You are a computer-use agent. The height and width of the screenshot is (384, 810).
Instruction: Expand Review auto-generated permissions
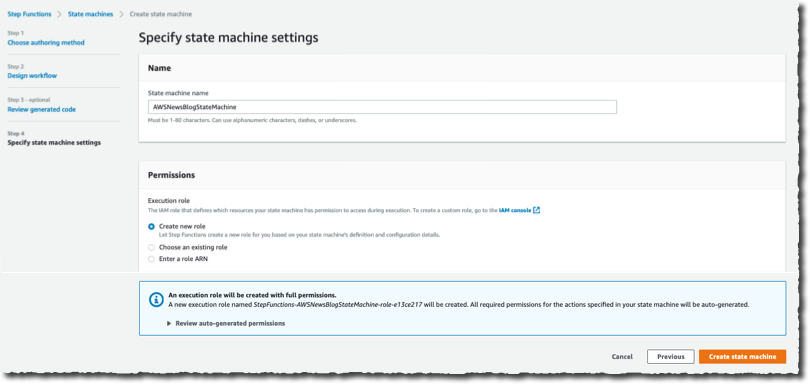pyautogui.click(x=226, y=323)
